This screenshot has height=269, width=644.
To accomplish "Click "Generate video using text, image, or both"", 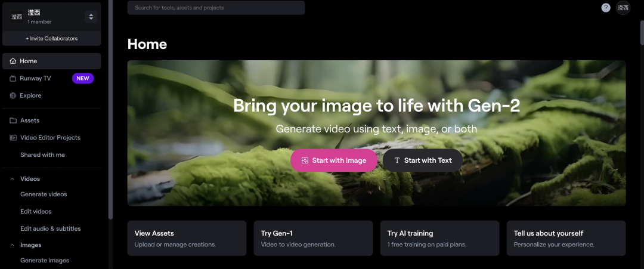I will 376,129.
